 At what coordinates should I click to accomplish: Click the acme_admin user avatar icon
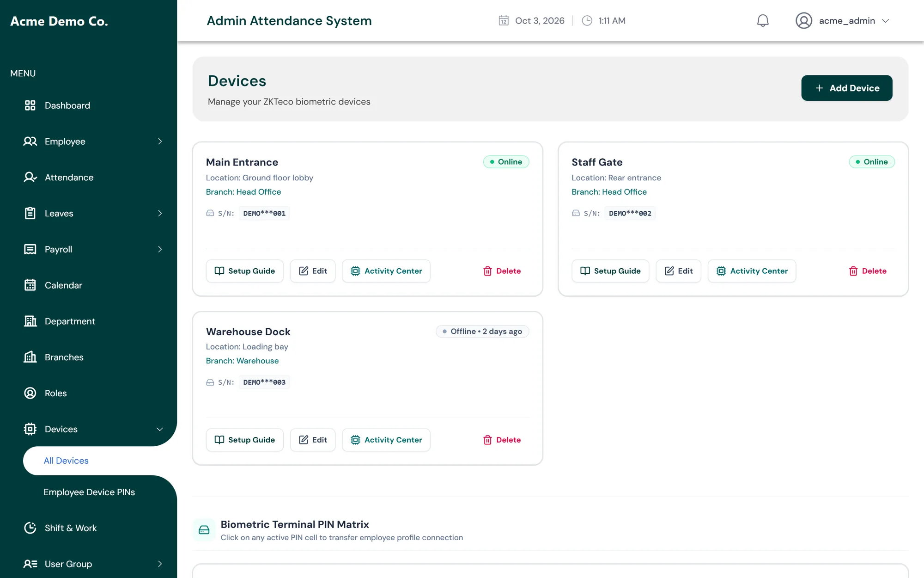coord(804,21)
